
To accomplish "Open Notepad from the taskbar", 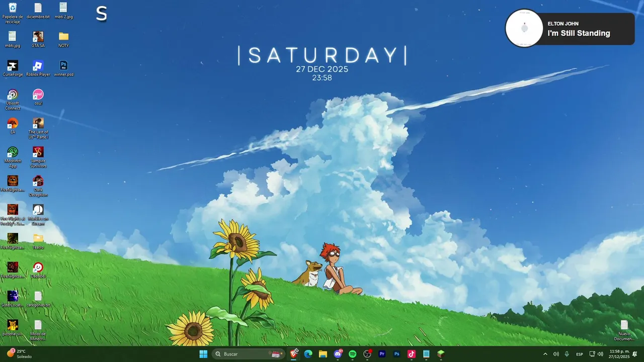I will coord(426,354).
